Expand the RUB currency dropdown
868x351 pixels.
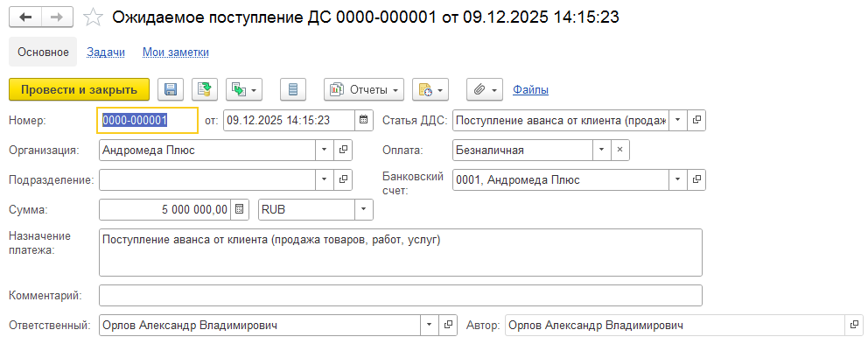click(363, 209)
